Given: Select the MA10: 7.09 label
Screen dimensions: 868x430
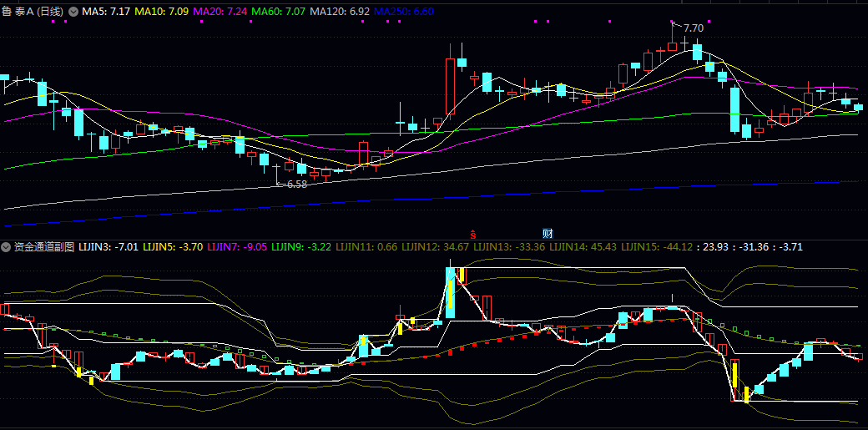Looking at the screenshot, I should (161, 11).
